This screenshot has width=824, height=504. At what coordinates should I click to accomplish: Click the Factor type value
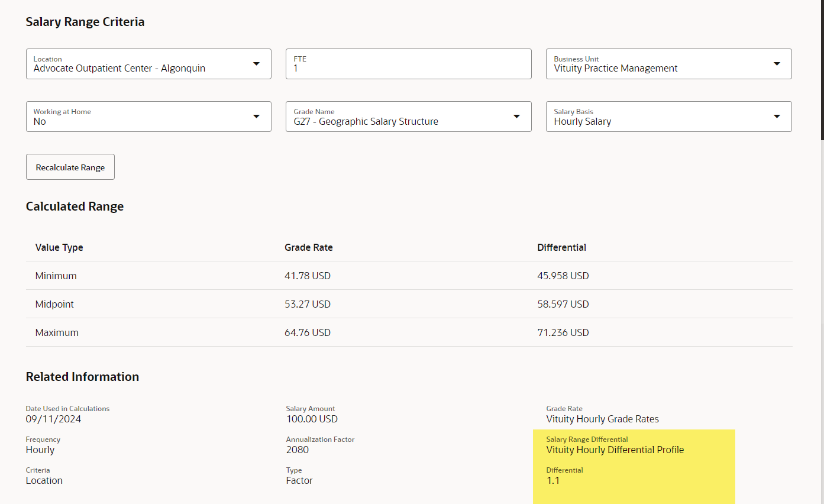coord(299,480)
